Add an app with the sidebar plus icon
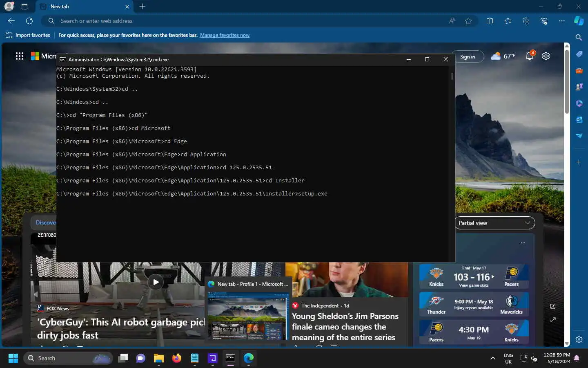The width and height of the screenshot is (588, 368). [x=579, y=162]
